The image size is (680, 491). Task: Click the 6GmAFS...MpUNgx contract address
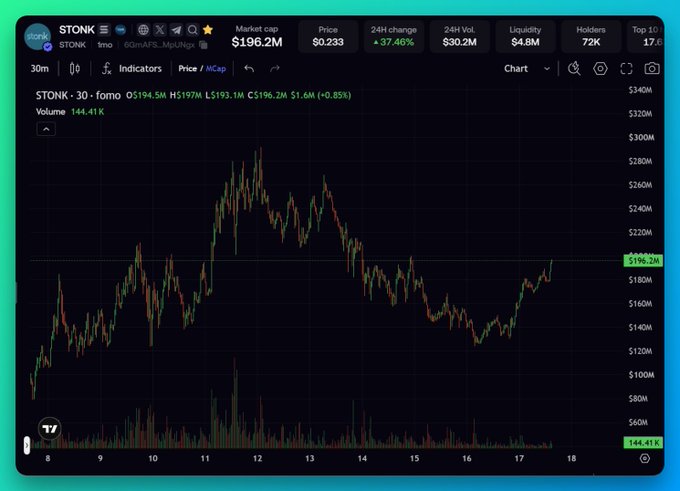point(159,45)
